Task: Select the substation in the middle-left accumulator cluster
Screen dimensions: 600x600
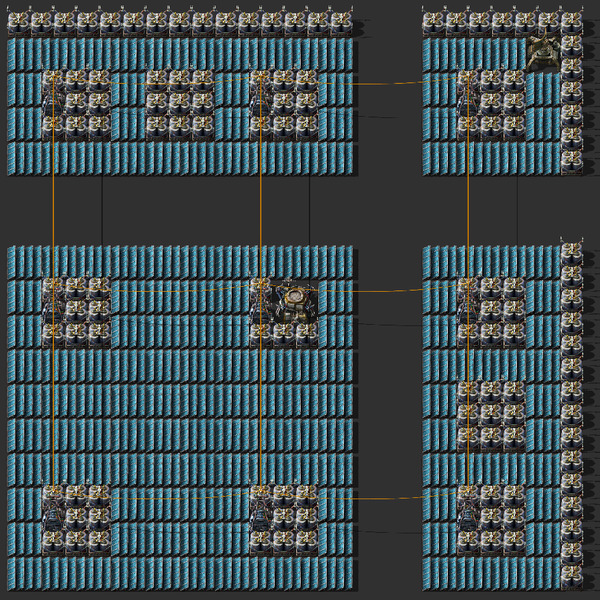Action: pos(53,309)
